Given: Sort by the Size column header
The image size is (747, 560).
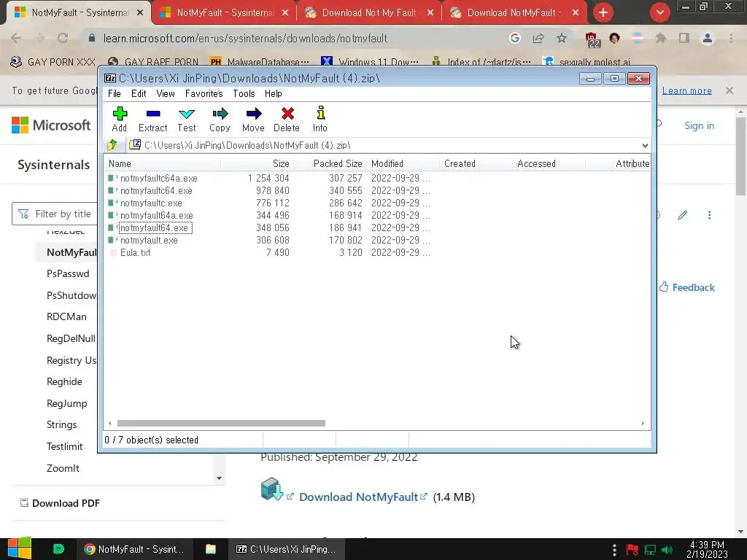Looking at the screenshot, I should tap(258, 163).
